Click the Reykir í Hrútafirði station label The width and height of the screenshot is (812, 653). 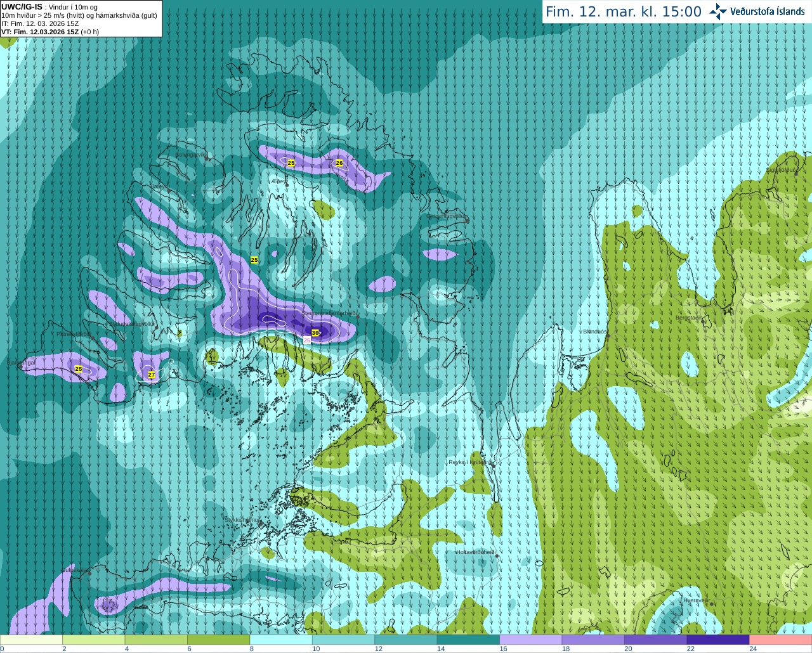(470, 462)
